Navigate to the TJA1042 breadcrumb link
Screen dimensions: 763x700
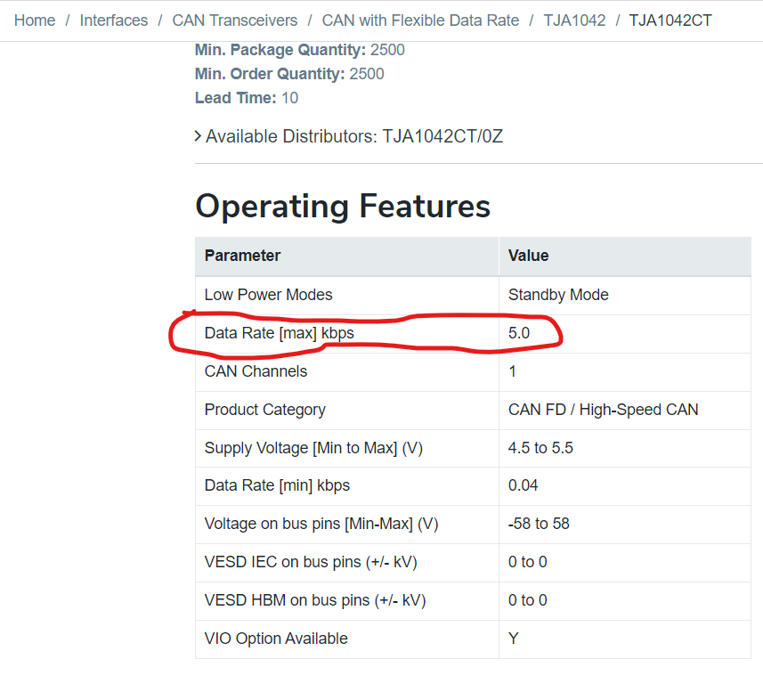[573, 20]
